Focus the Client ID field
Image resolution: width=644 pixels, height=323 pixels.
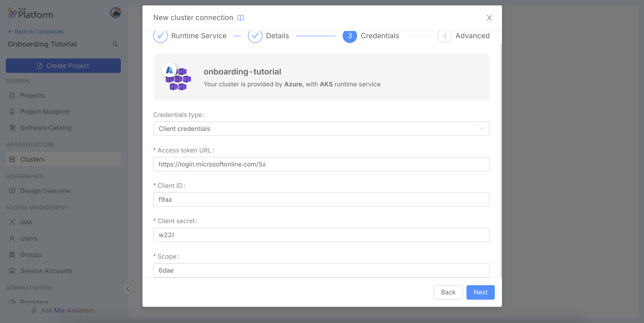tap(321, 200)
